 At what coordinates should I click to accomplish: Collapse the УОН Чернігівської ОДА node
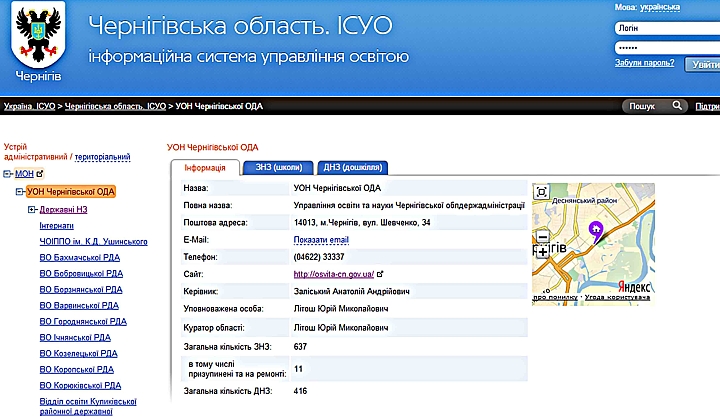click(20, 191)
